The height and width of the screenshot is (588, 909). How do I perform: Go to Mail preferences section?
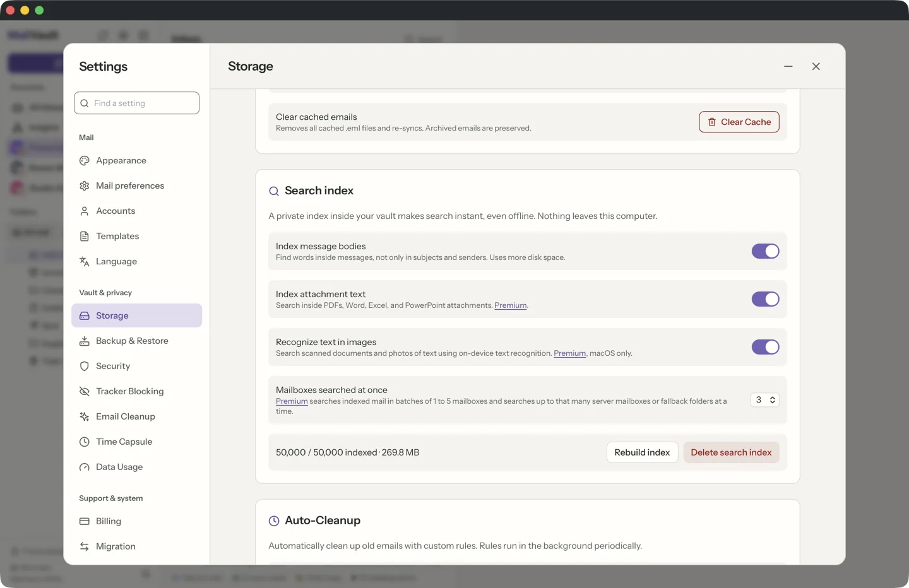[x=136, y=186]
